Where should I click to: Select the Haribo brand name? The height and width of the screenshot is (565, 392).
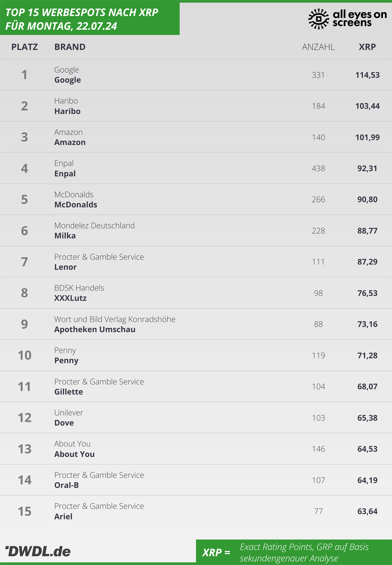67,111
